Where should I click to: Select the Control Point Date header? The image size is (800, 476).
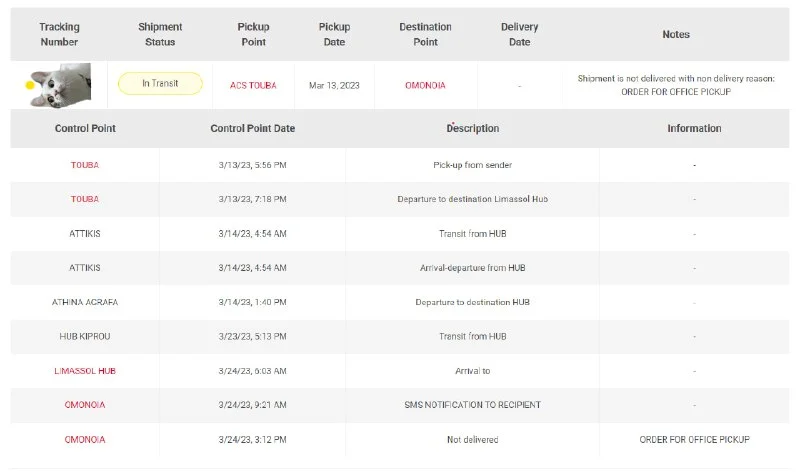coord(252,128)
